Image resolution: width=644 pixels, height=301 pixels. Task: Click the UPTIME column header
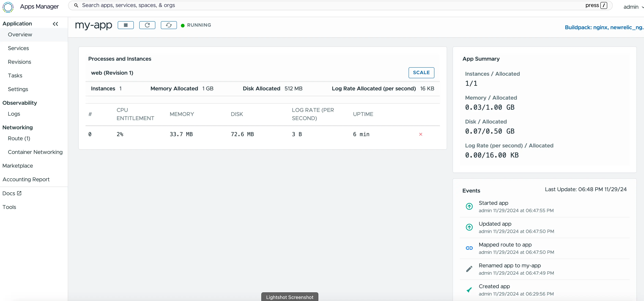point(363,114)
